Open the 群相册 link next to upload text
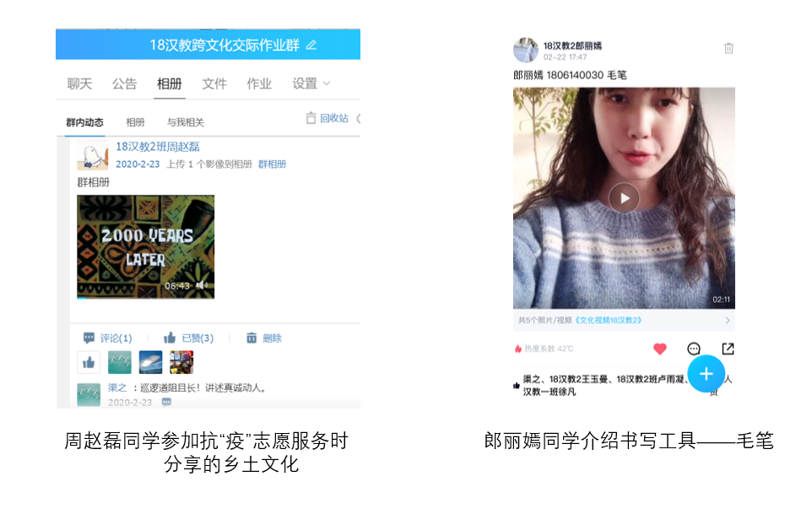The width and height of the screenshot is (812, 509). tap(272, 164)
